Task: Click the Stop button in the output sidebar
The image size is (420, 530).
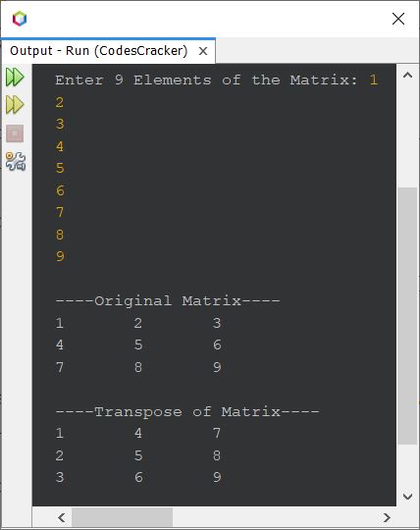Action: [15, 133]
